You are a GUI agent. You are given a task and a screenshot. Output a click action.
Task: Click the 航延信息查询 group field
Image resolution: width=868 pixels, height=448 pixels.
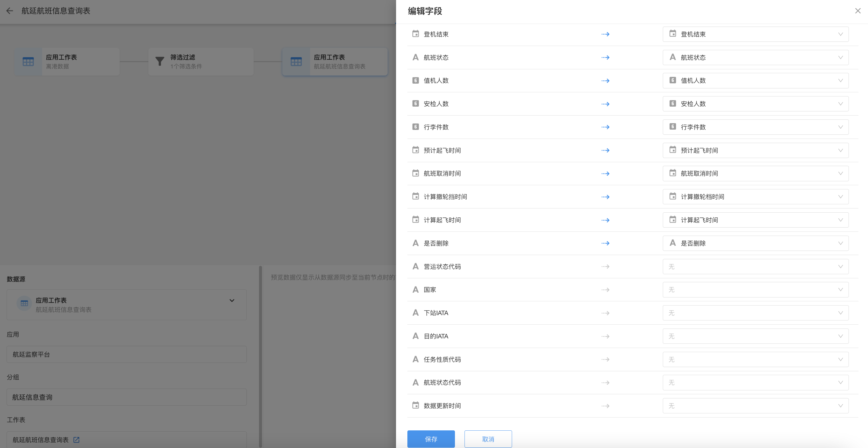(x=127, y=397)
